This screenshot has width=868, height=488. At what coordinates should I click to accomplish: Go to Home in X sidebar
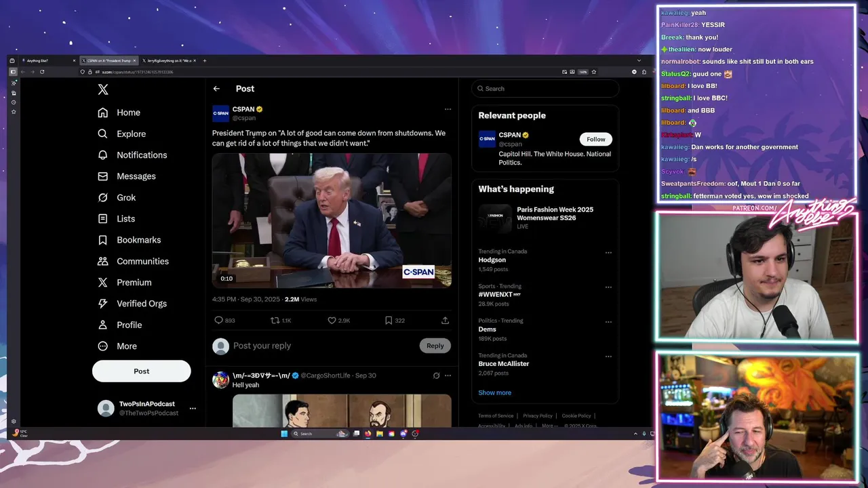119,113
